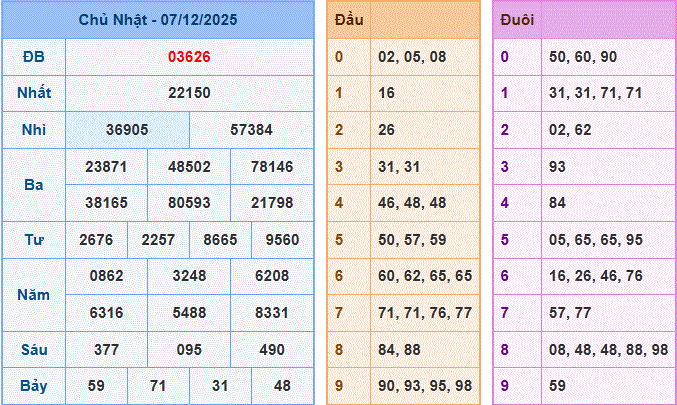The height and width of the screenshot is (405, 677).
Task: Select 31 in the Bảy row
Action: (x=220, y=386)
